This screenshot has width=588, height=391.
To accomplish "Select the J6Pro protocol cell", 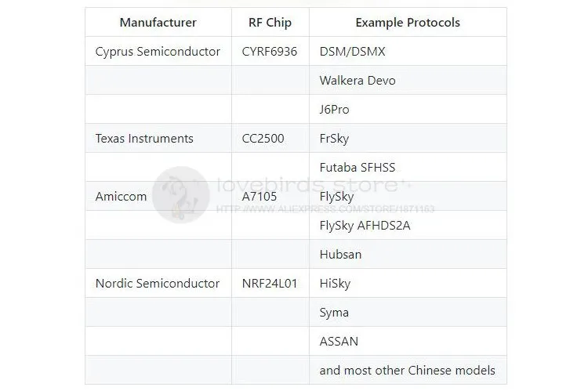I will coord(408,109).
